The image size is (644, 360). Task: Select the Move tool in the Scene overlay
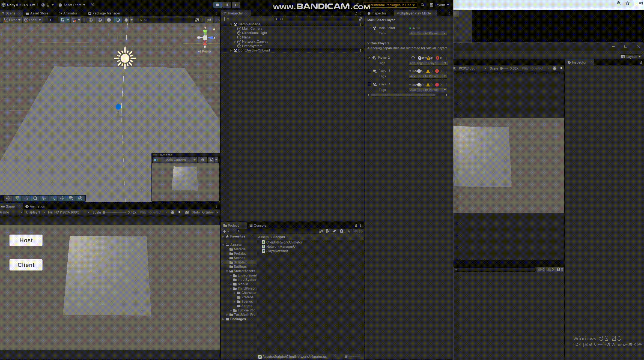8,198
